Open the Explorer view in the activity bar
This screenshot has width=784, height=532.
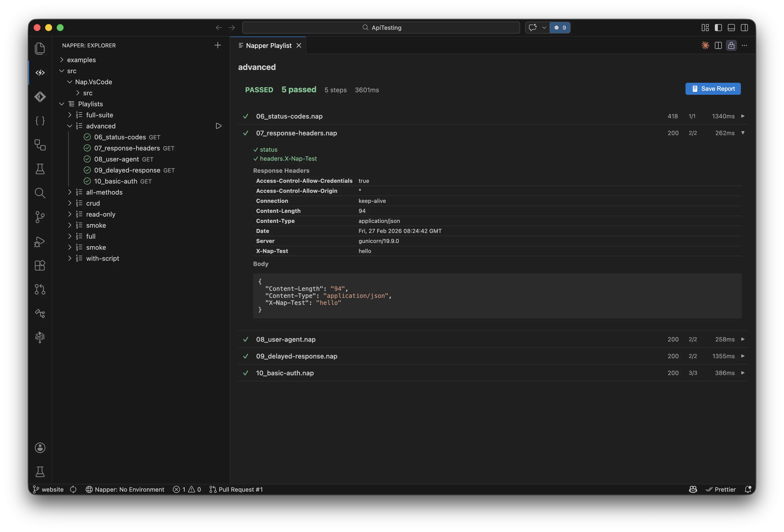pos(40,48)
